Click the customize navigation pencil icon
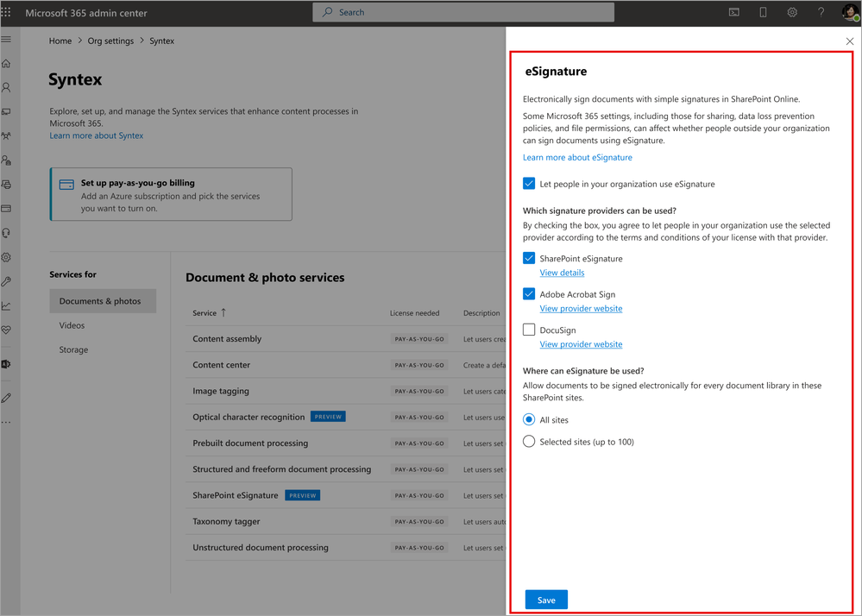 [6, 398]
